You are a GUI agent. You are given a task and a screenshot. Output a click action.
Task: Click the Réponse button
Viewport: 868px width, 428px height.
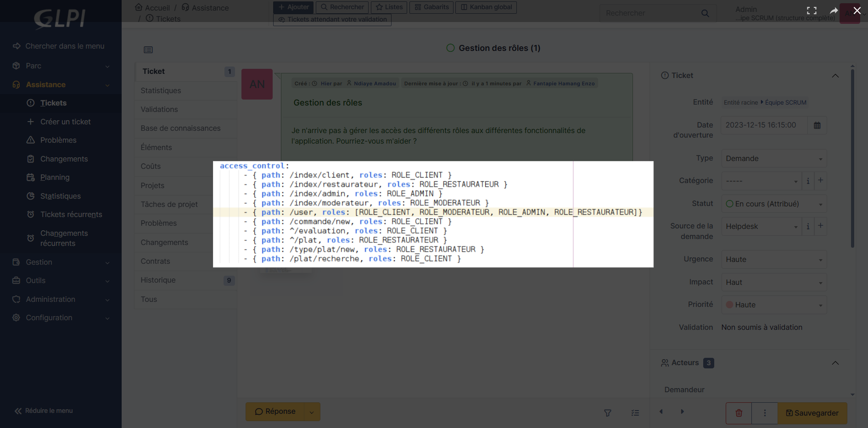pos(275,411)
